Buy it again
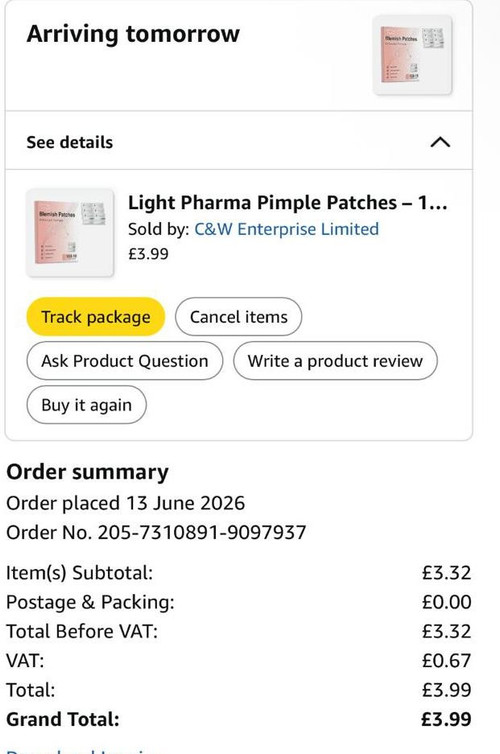500x754 pixels. (87, 405)
